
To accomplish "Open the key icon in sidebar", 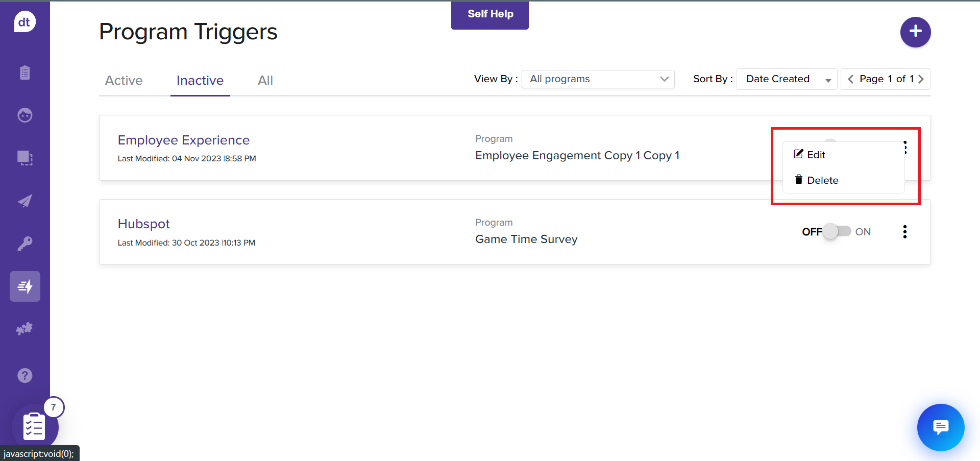I will click(x=24, y=244).
